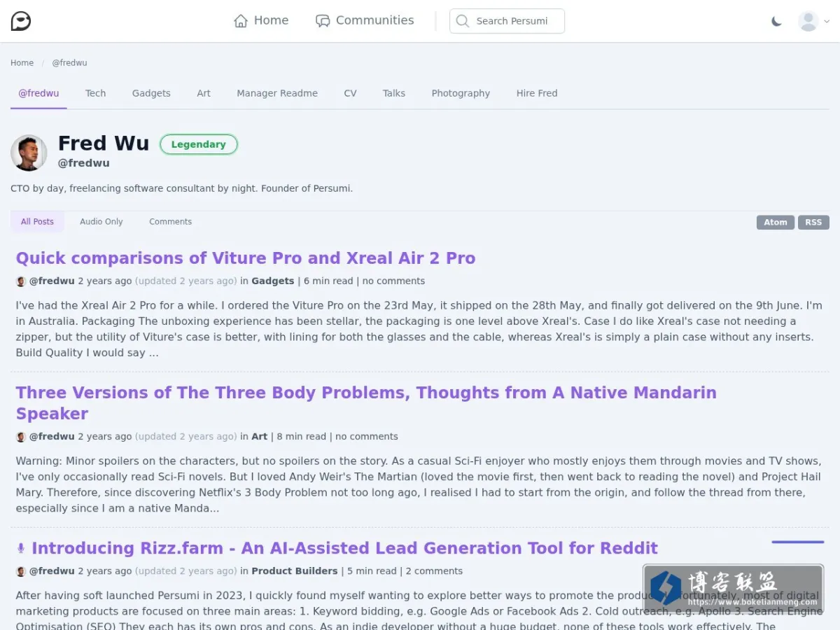Toggle dark mode moon icon
840x630 pixels.
point(776,21)
